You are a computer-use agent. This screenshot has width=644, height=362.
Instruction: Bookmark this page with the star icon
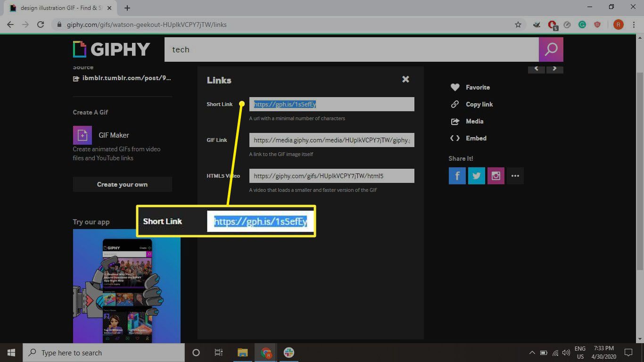pyautogui.click(x=518, y=25)
